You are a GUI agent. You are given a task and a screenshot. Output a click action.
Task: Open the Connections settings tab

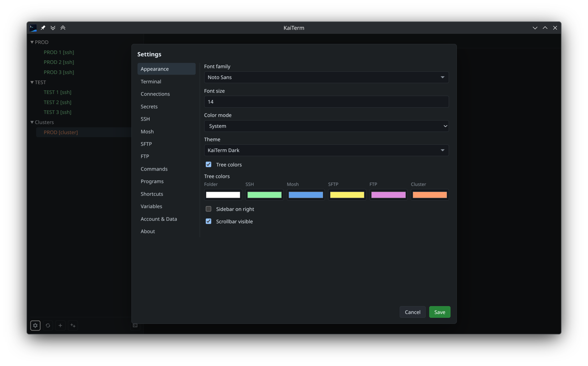coord(166,94)
